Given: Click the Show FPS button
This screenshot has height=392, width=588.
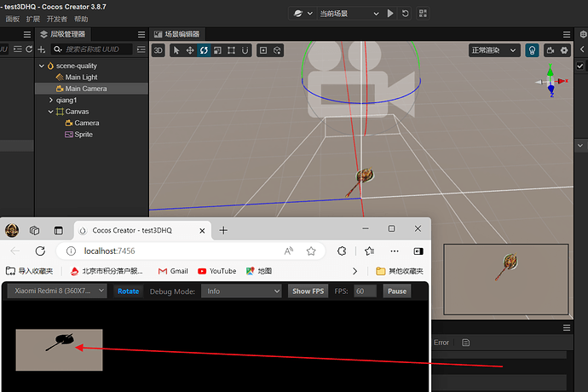Looking at the screenshot, I should 308,291.
